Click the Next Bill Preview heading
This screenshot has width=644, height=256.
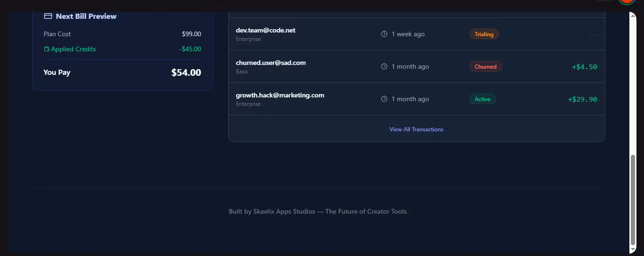(86, 16)
